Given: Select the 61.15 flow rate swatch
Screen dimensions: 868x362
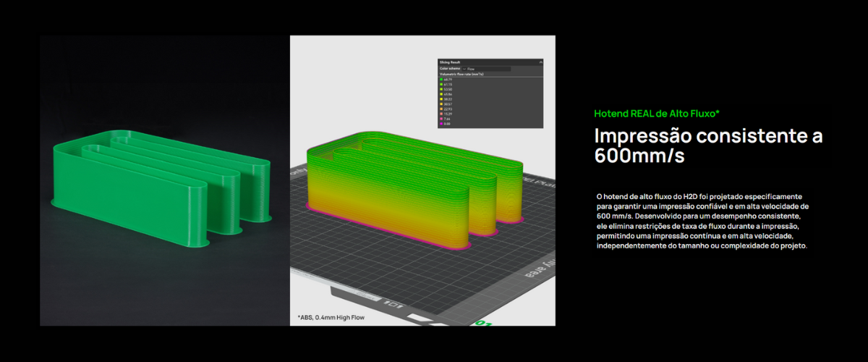Looking at the screenshot, I should tap(442, 84).
